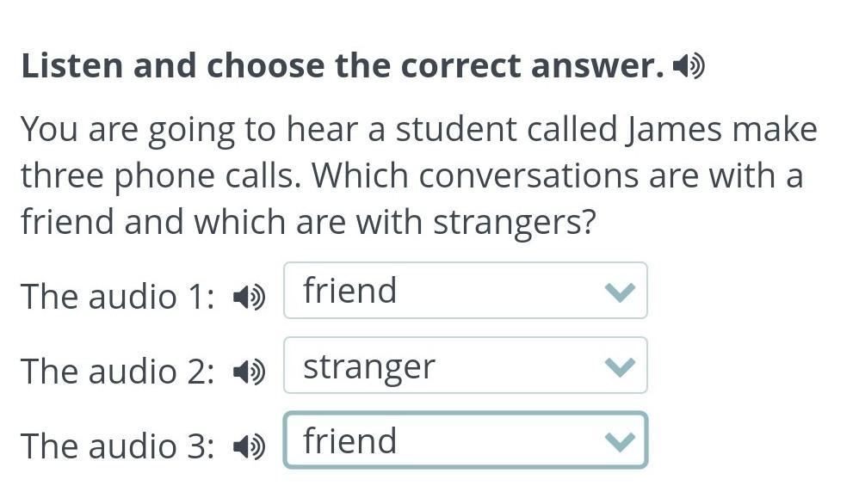The width and height of the screenshot is (859, 504).
Task: Expand the chevron on the stranger dropdown
Action: point(620,367)
